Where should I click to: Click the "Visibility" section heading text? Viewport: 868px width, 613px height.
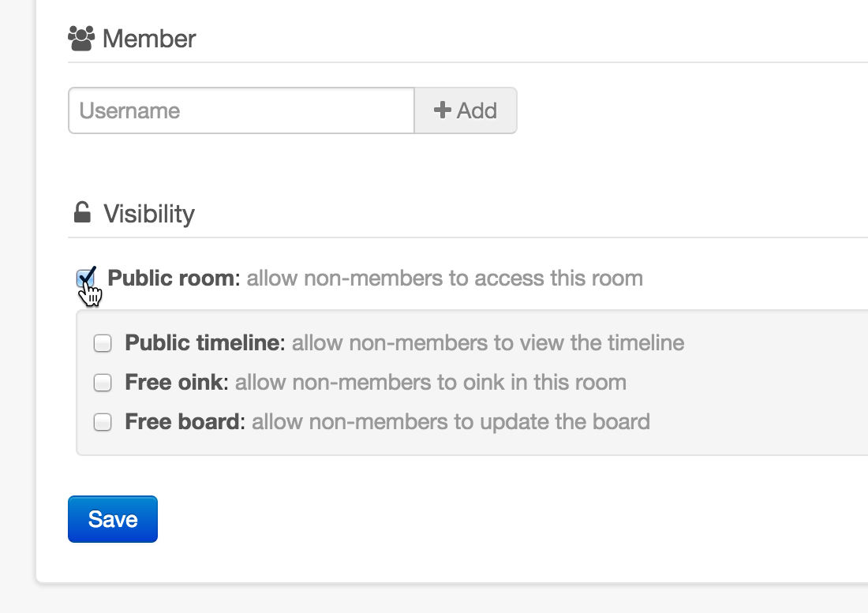149,214
